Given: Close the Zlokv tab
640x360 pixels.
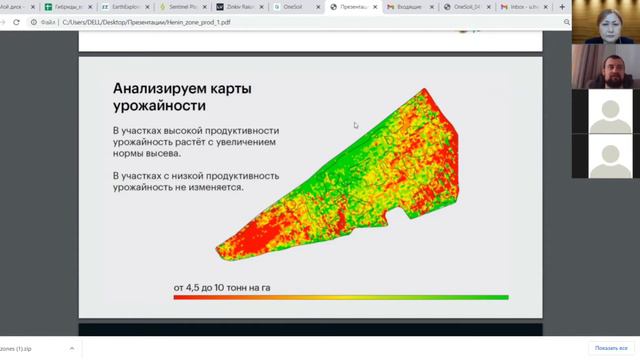Looking at the screenshot, I should tap(261, 7).
